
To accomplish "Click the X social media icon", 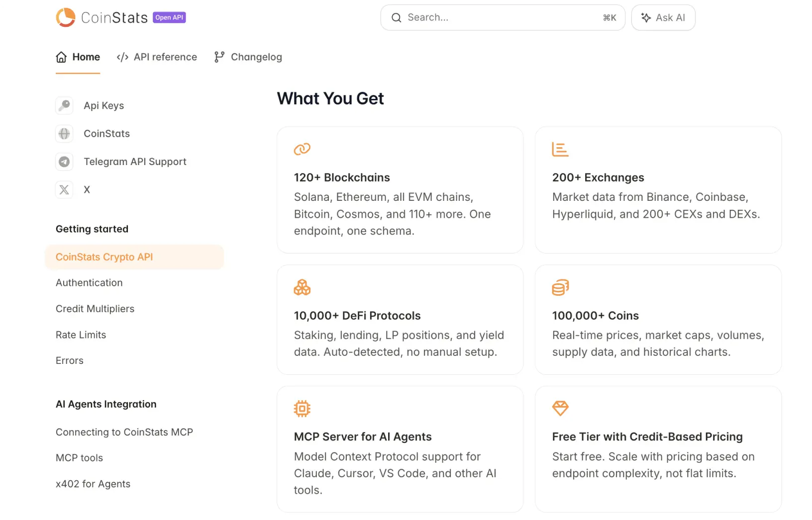I will (x=64, y=189).
